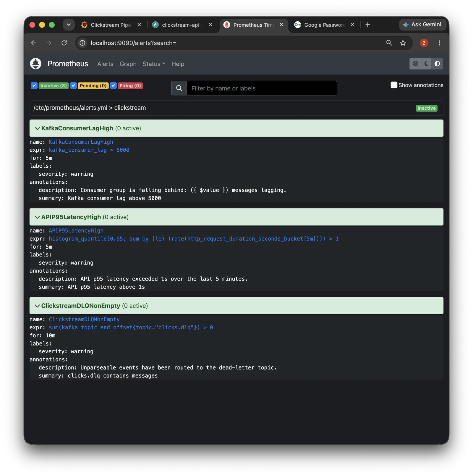The width and height of the screenshot is (473, 476).
Task: Click the Prometheus flame logo
Action: click(x=35, y=64)
